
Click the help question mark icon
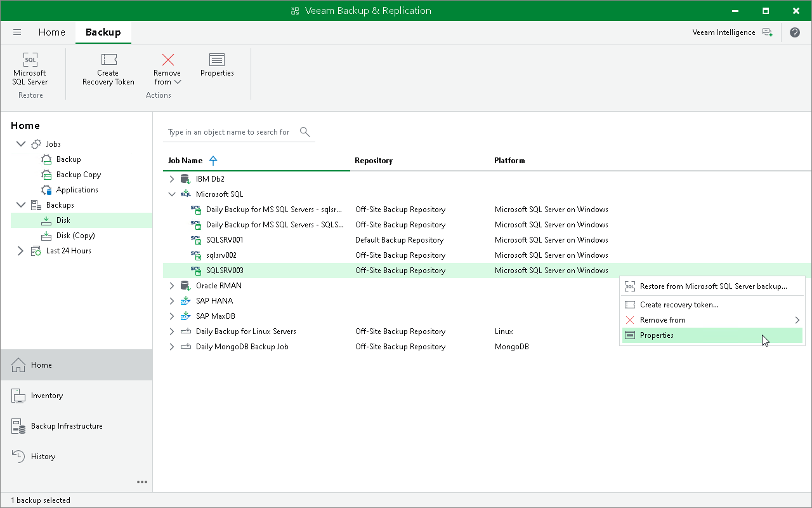pos(795,32)
